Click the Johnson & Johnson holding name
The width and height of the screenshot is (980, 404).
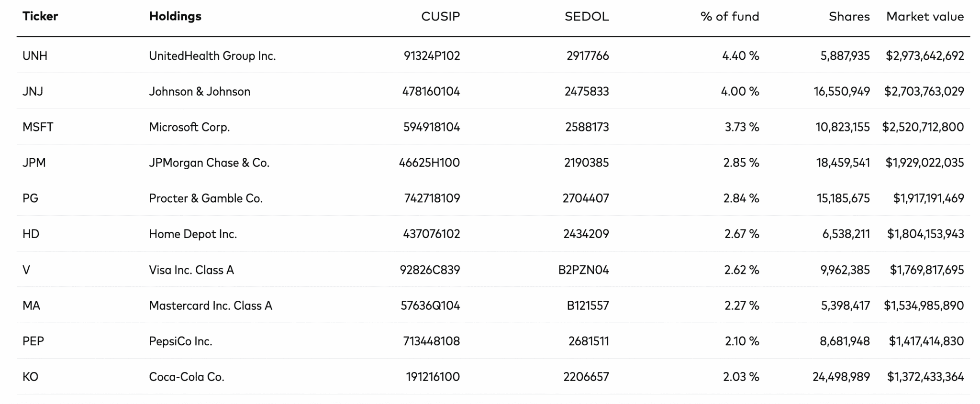[200, 91]
